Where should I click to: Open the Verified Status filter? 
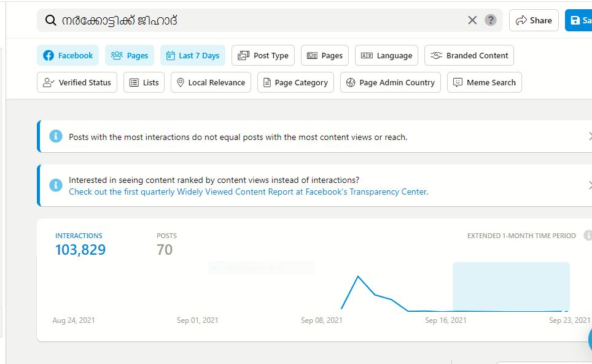(x=77, y=82)
